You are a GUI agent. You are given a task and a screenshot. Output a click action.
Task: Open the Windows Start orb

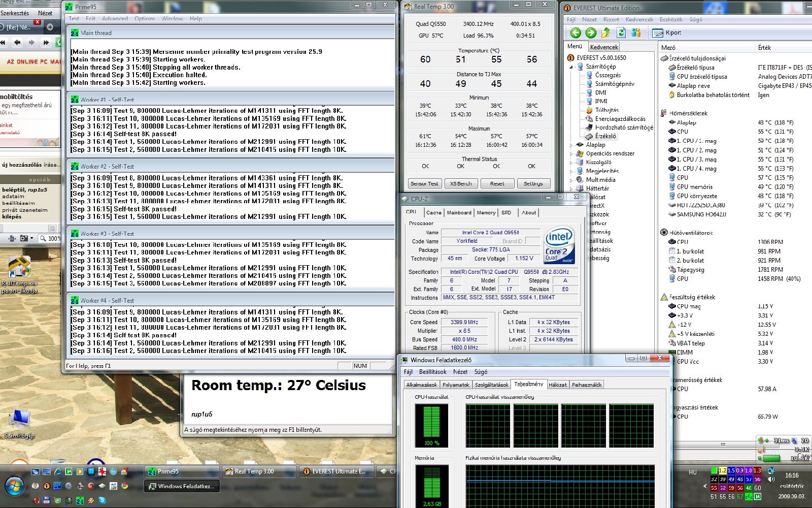[x=14, y=486]
